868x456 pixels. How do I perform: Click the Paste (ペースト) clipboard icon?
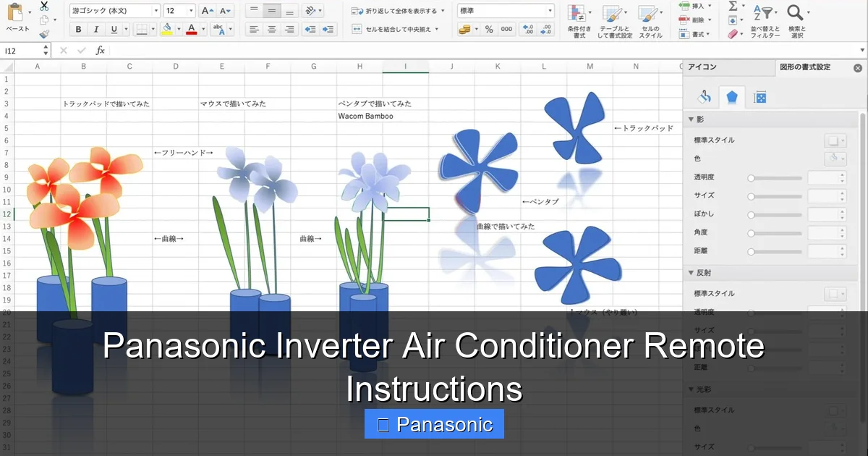coord(14,12)
